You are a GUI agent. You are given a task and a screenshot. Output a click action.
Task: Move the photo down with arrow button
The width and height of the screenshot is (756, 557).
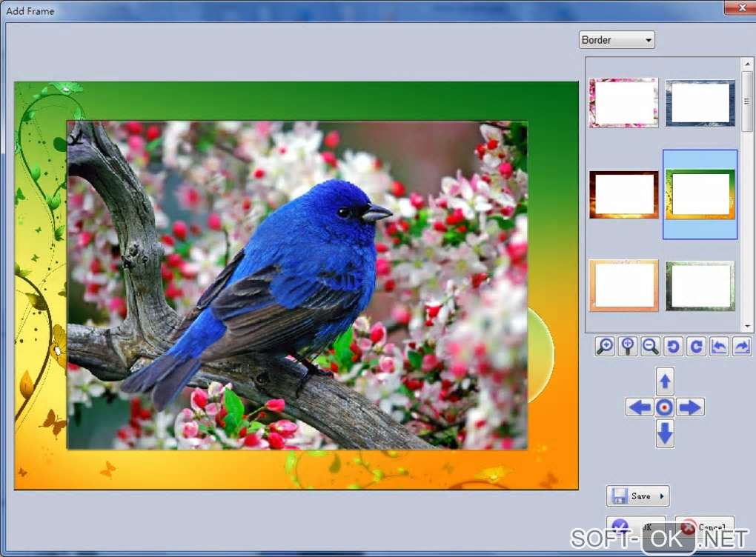665,433
